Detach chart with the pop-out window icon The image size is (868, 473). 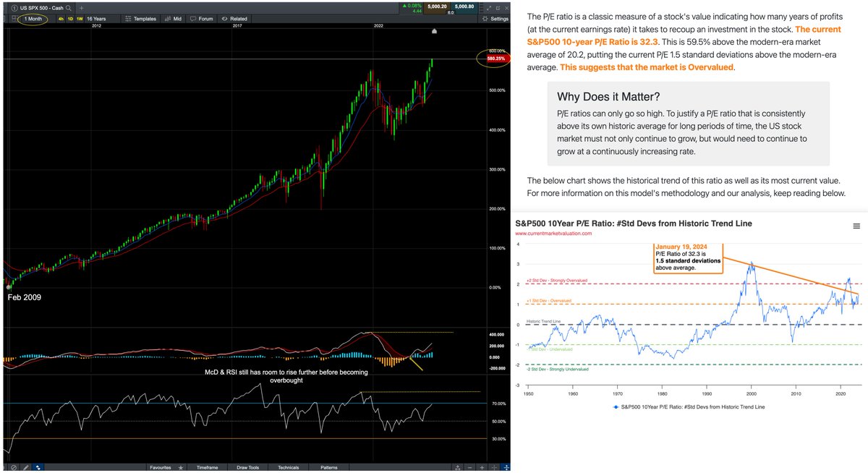498,8
